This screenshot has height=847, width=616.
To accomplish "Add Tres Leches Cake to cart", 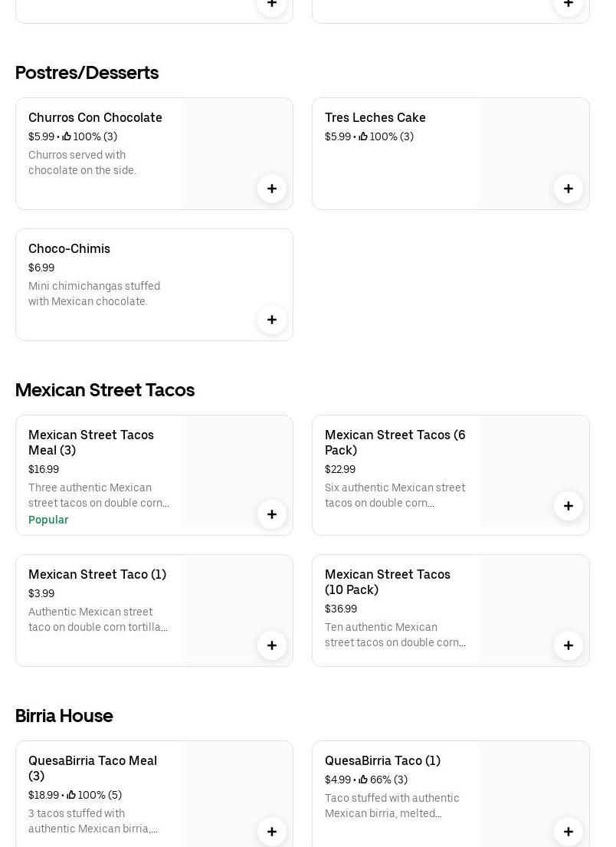I will 568,189.
